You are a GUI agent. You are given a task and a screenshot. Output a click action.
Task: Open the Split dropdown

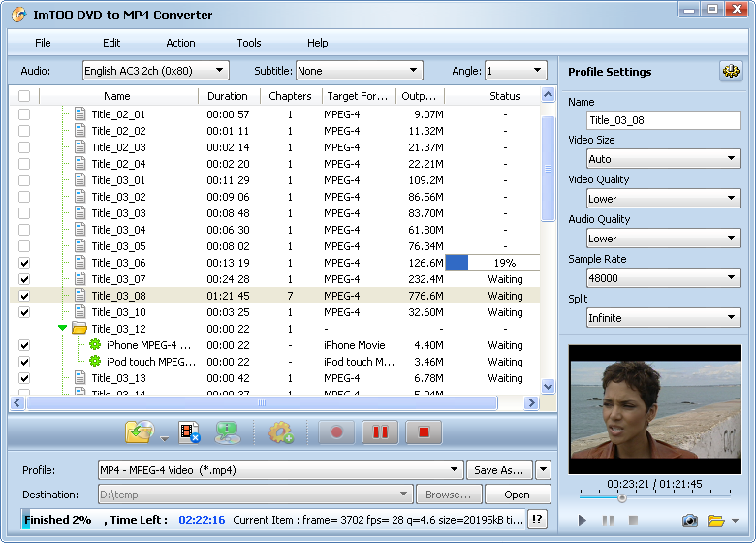664,317
